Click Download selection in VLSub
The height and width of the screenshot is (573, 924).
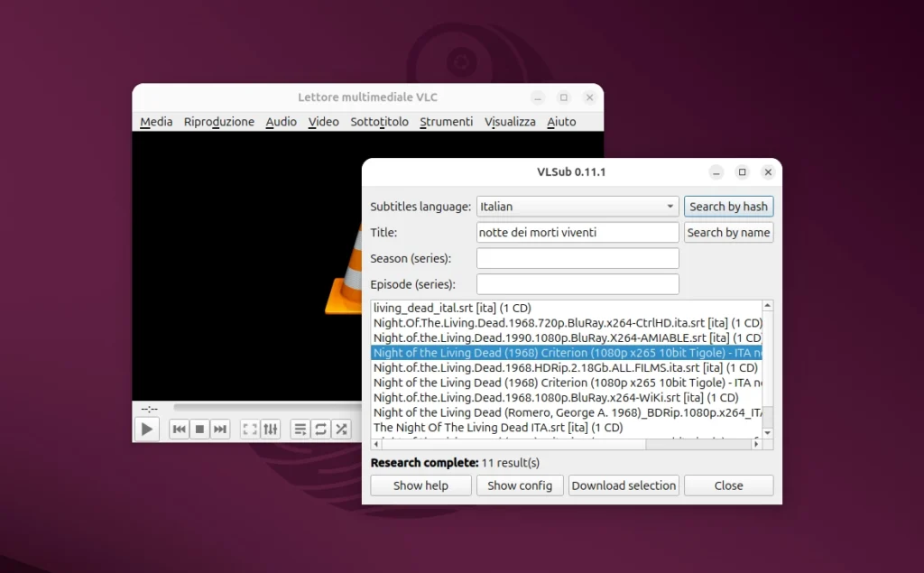(624, 485)
